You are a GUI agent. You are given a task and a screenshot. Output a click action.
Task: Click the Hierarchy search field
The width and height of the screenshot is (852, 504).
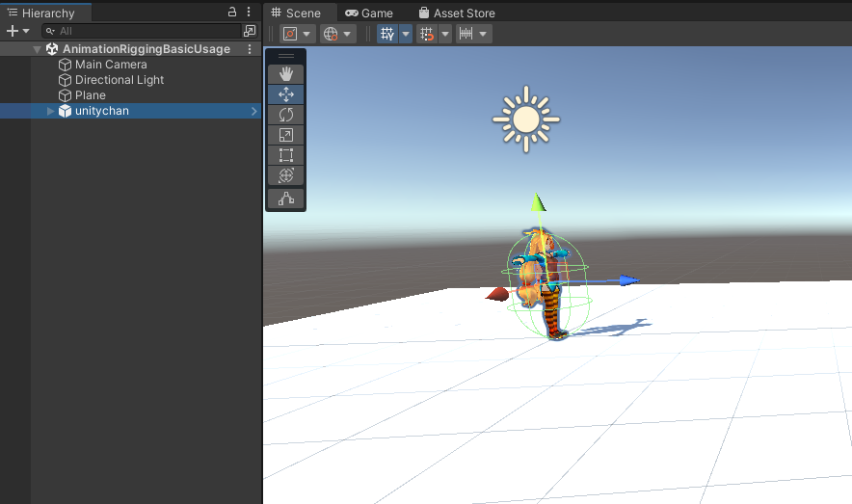pyautogui.click(x=142, y=31)
